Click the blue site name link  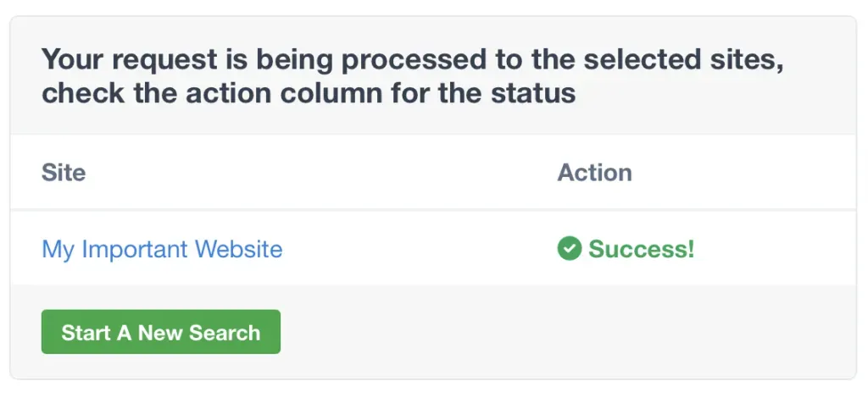162,249
